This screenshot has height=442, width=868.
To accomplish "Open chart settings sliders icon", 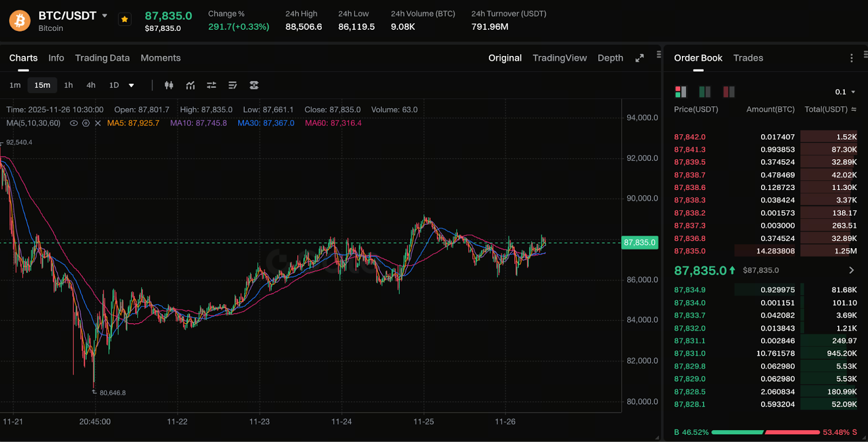I will click(212, 85).
